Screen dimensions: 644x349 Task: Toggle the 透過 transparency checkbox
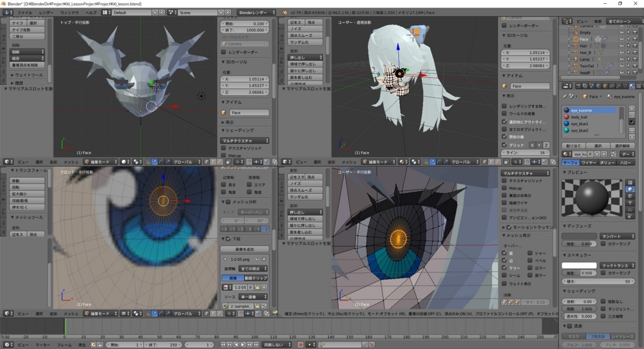[x=570, y=326]
